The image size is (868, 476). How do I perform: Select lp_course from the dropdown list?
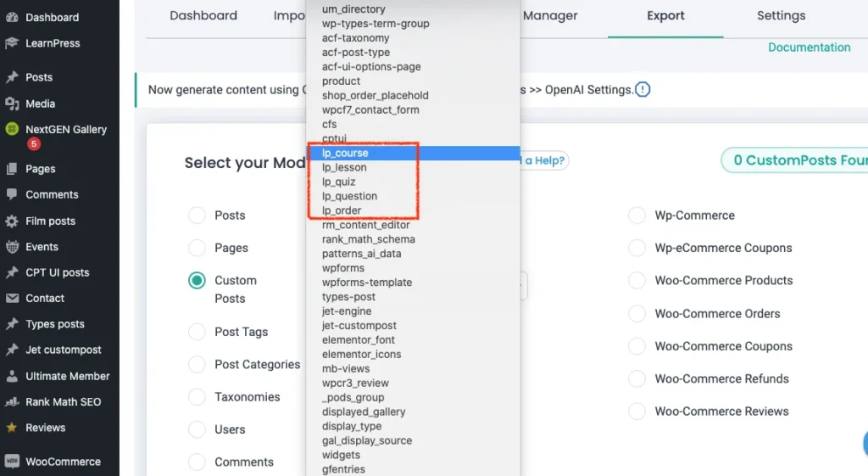[344, 154]
